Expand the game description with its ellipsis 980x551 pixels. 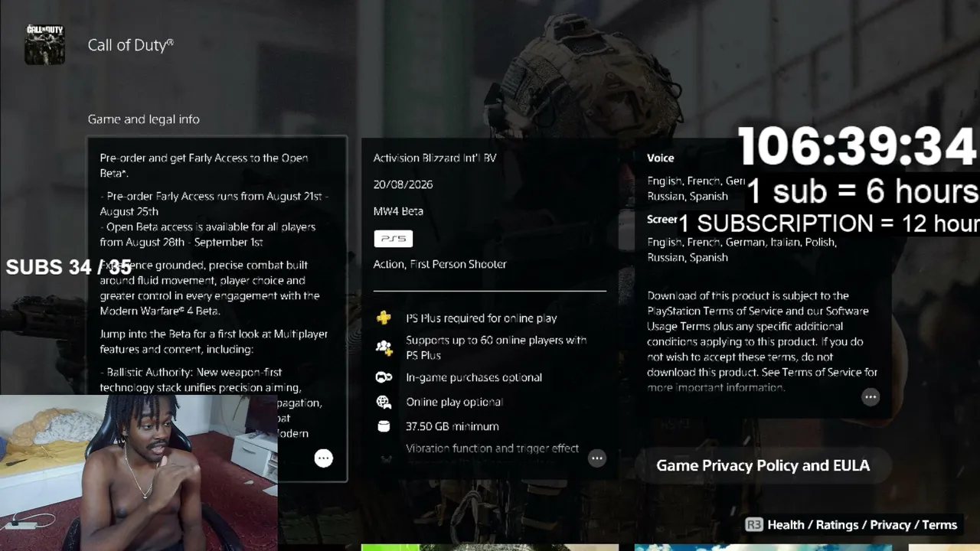324,458
